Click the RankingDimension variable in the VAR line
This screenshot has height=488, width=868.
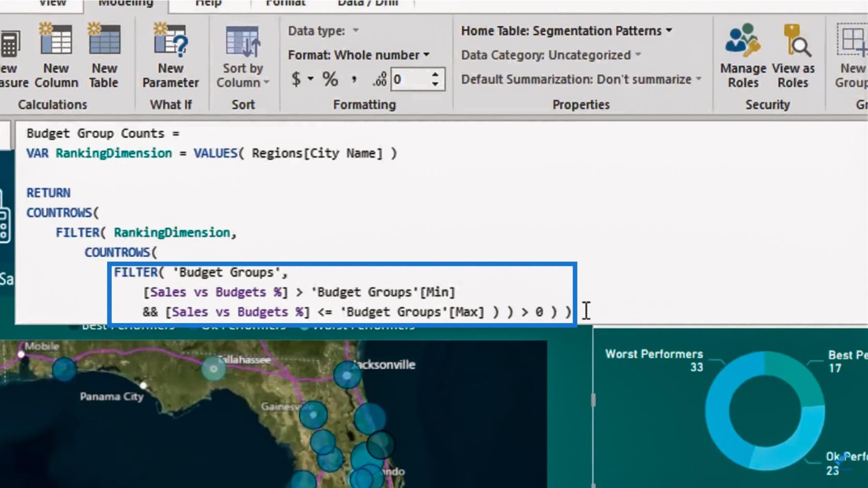[x=114, y=153]
